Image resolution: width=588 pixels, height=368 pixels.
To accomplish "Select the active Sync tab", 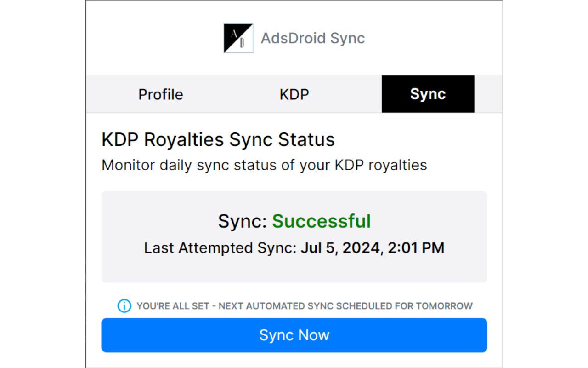I will (x=428, y=94).
